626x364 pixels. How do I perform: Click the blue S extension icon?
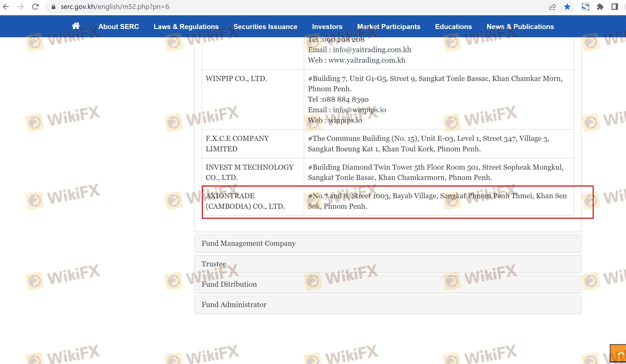point(585,7)
